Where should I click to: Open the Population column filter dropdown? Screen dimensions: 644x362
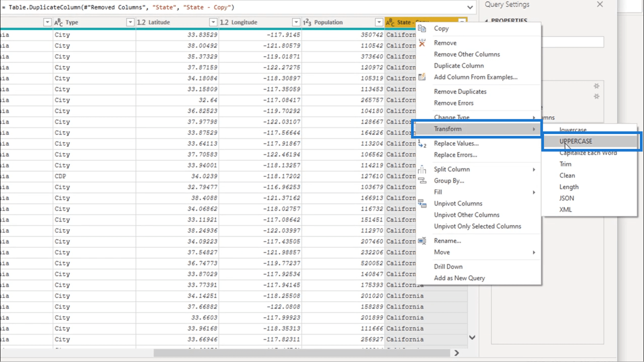(379, 22)
